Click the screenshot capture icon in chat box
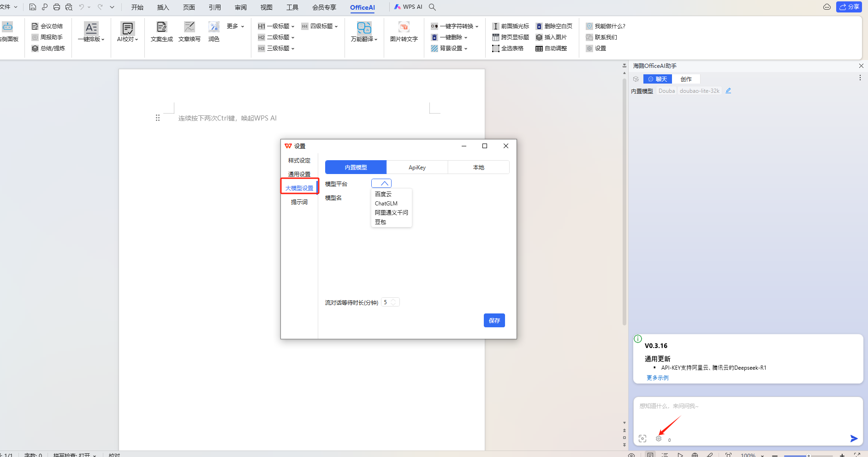 pos(642,439)
